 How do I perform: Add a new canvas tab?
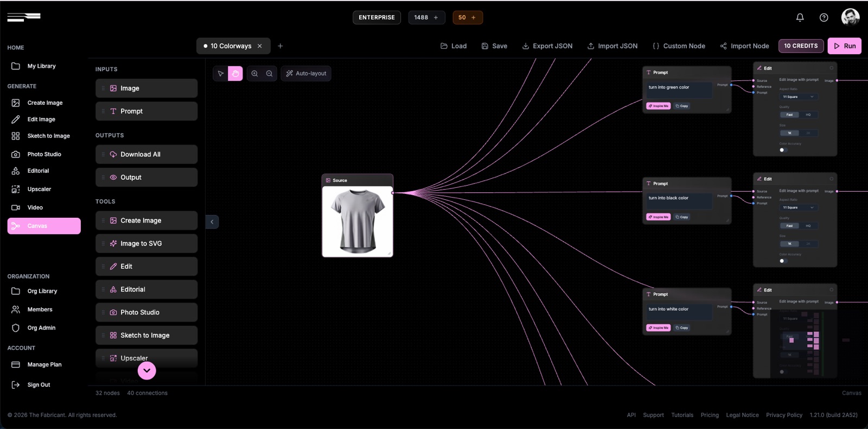tap(280, 46)
